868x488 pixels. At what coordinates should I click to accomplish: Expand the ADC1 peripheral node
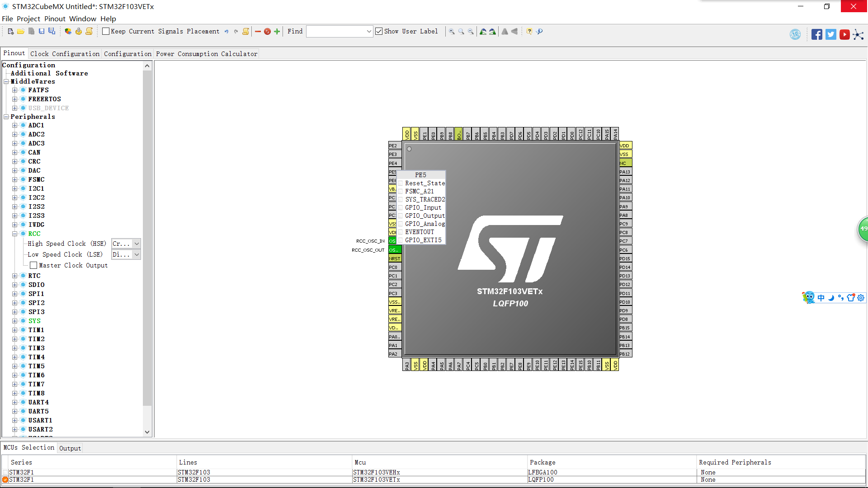coord(15,125)
